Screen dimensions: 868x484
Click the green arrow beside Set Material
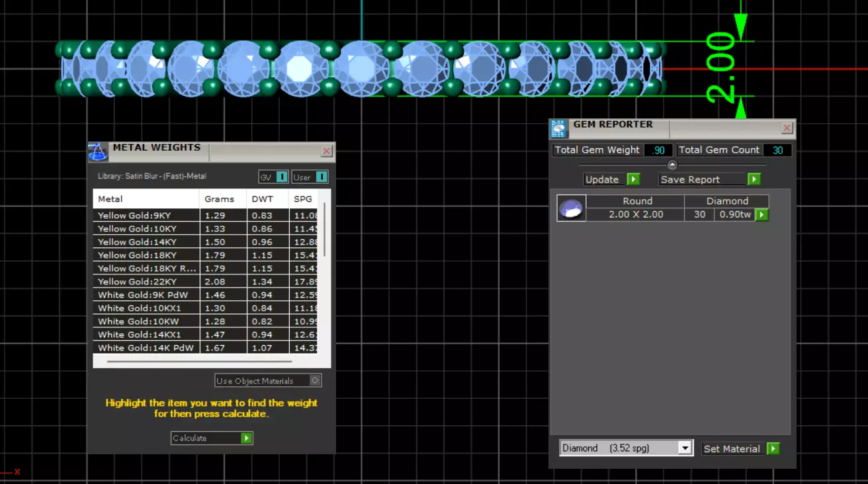pyautogui.click(x=773, y=448)
